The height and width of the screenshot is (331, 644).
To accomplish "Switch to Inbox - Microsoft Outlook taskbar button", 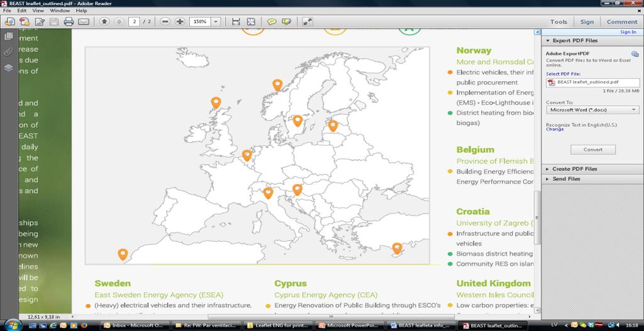I will pos(133,325).
